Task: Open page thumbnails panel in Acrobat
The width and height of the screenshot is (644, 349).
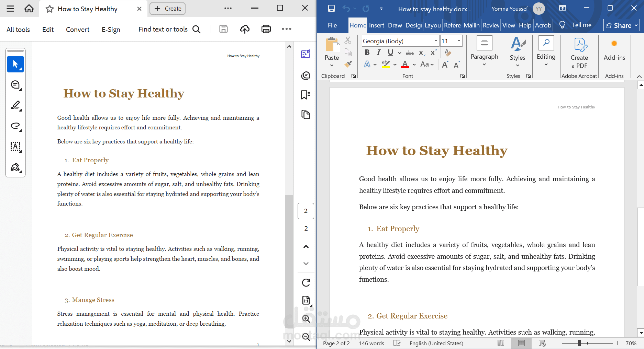Action: click(x=306, y=114)
